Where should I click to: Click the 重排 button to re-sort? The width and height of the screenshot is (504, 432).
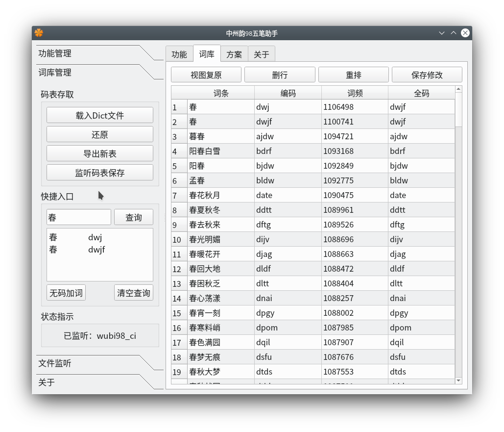pos(354,74)
